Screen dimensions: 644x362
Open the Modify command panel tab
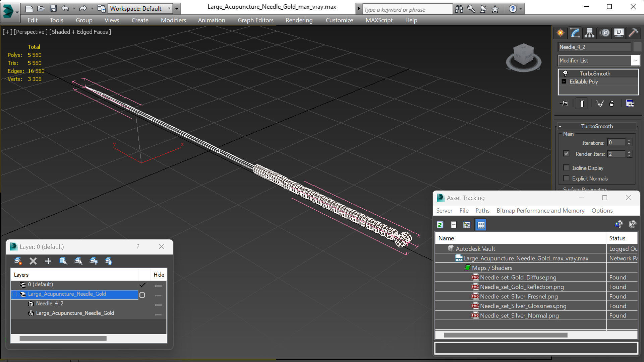575,33
